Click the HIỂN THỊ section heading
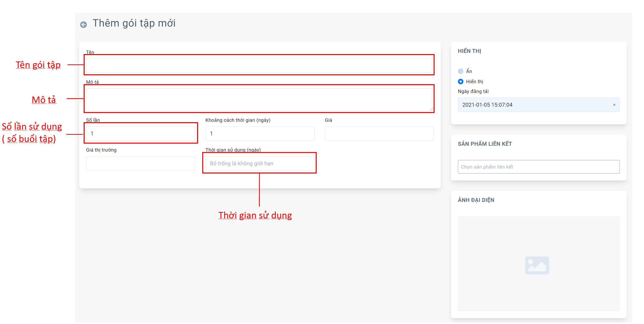This screenshot has height=324, width=644. click(469, 51)
